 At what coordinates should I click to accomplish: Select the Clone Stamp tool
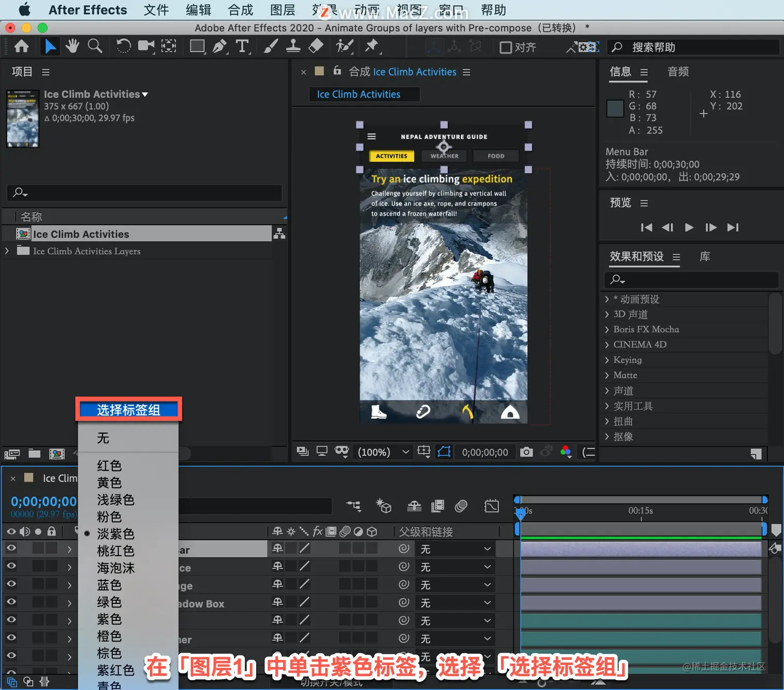click(x=293, y=47)
